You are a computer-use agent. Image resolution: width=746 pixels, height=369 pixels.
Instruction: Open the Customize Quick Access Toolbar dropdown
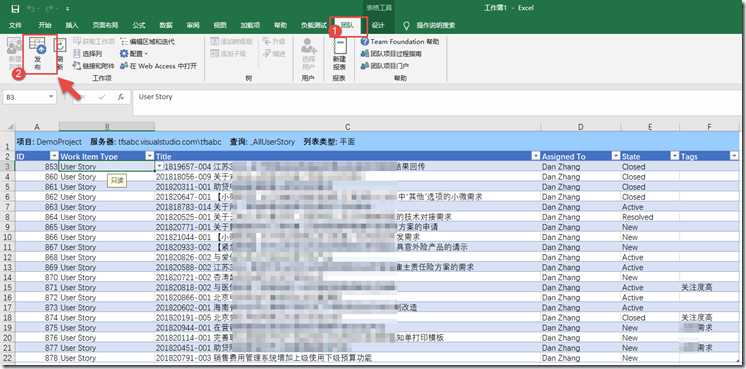[x=68, y=9]
